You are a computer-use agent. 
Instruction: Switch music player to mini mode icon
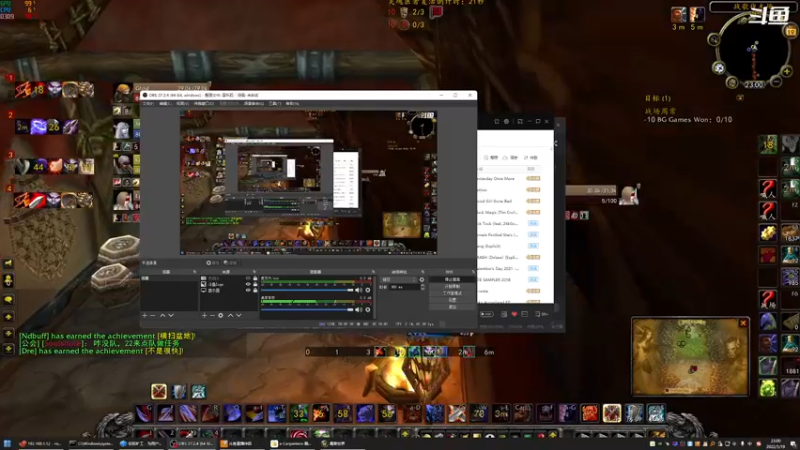520,121
